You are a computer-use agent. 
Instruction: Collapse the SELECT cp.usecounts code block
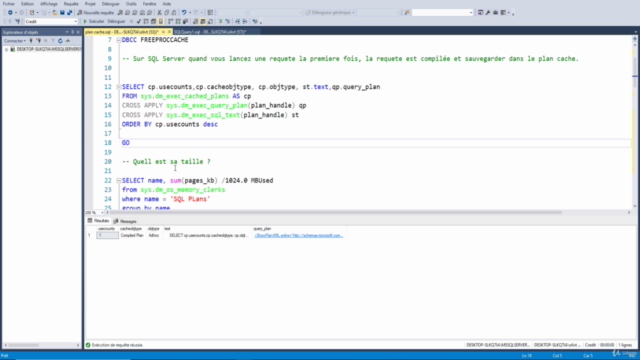click(119, 87)
